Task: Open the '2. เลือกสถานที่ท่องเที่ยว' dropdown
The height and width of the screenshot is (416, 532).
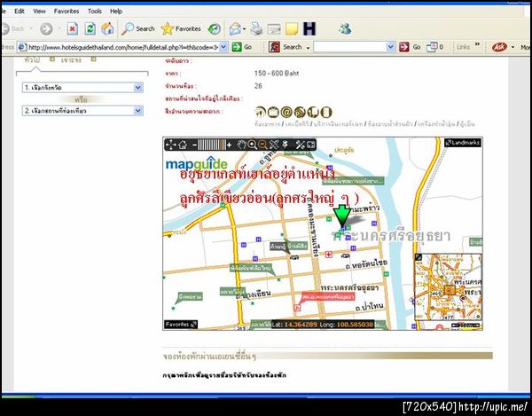Action: pyautogui.click(x=82, y=111)
